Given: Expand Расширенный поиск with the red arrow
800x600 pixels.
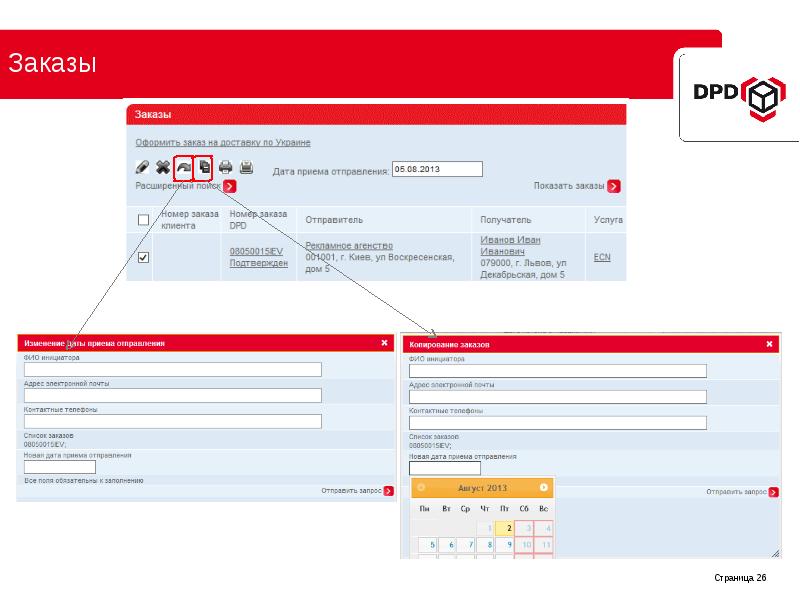Looking at the screenshot, I should click(x=230, y=186).
